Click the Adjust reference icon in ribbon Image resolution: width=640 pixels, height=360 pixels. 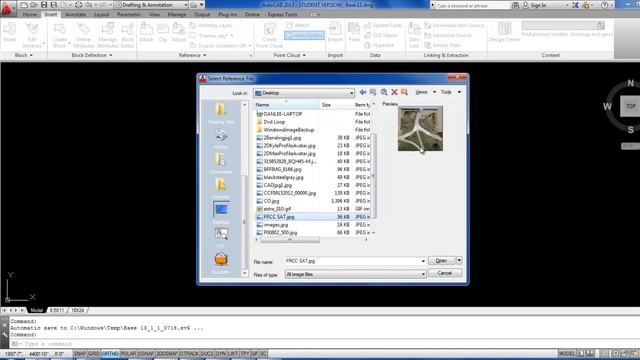click(178, 33)
